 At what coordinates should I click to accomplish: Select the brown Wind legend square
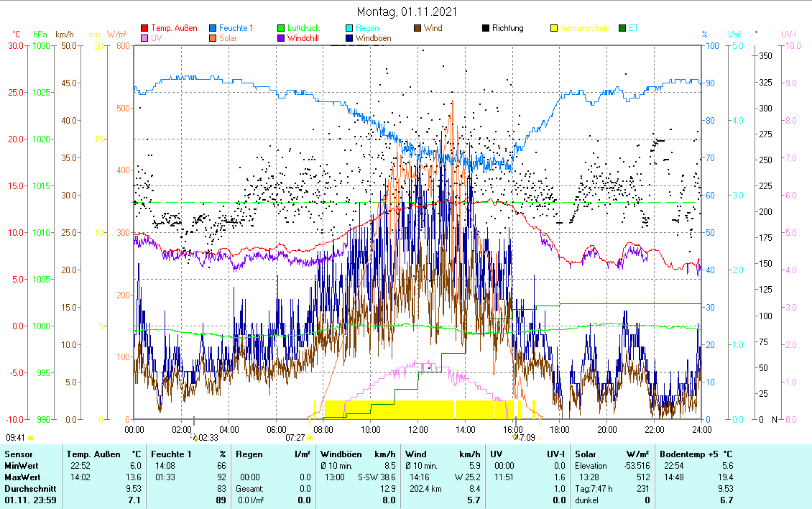tap(418, 29)
